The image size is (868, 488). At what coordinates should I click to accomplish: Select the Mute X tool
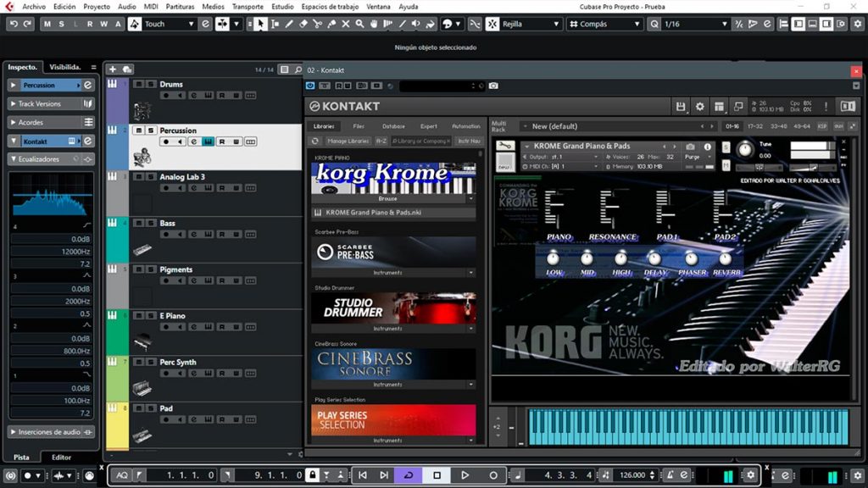346,24
